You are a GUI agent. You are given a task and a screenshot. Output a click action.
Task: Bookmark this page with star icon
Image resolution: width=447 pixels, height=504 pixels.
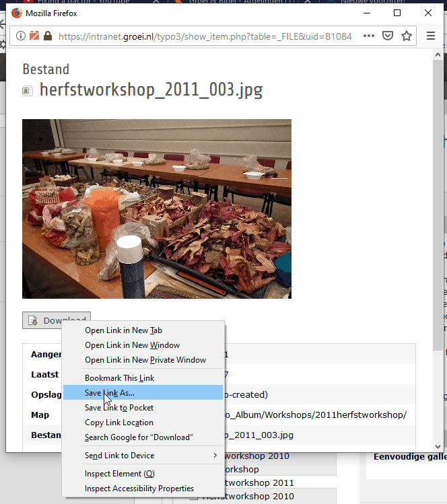407,36
